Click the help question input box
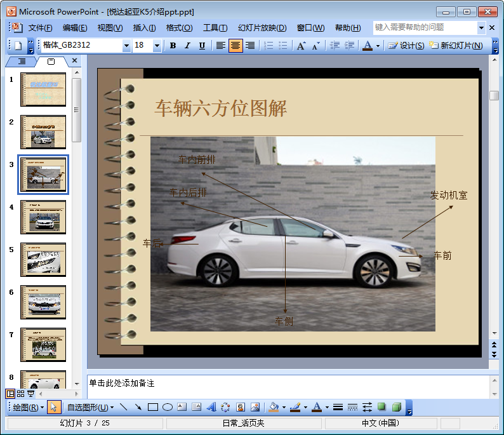The image size is (504, 435). [x=425, y=28]
